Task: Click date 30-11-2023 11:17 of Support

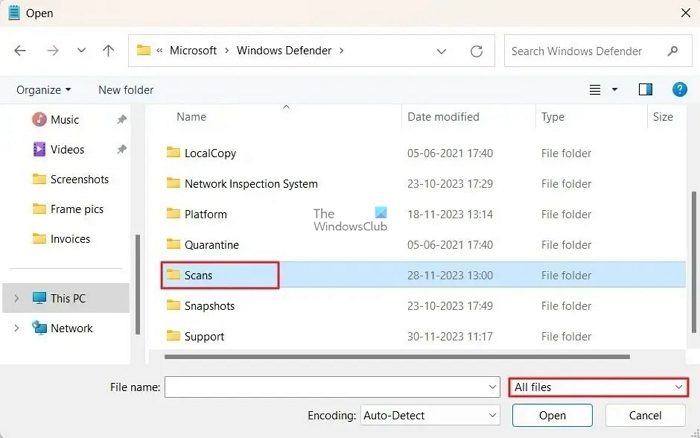Action: point(450,337)
